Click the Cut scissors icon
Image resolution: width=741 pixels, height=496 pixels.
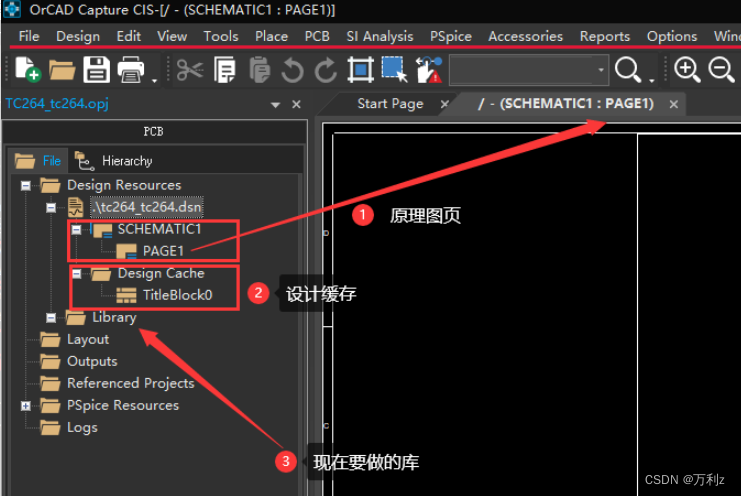[190, 69]
